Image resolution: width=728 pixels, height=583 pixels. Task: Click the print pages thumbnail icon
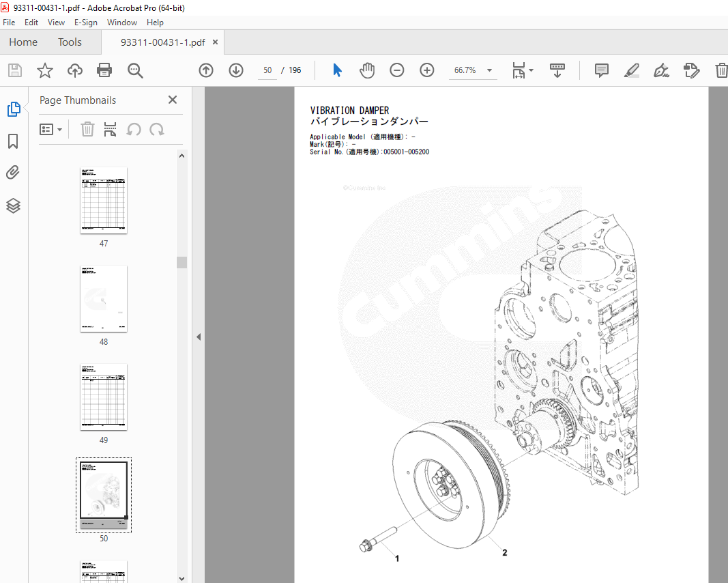tap(110, 129)
